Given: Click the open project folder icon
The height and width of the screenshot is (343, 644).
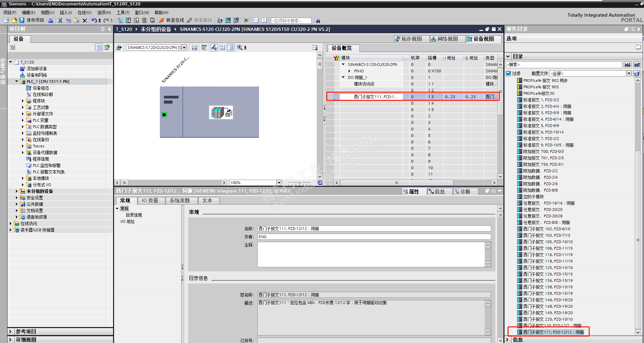Looking at the screenshot, I should click(15, 20).
